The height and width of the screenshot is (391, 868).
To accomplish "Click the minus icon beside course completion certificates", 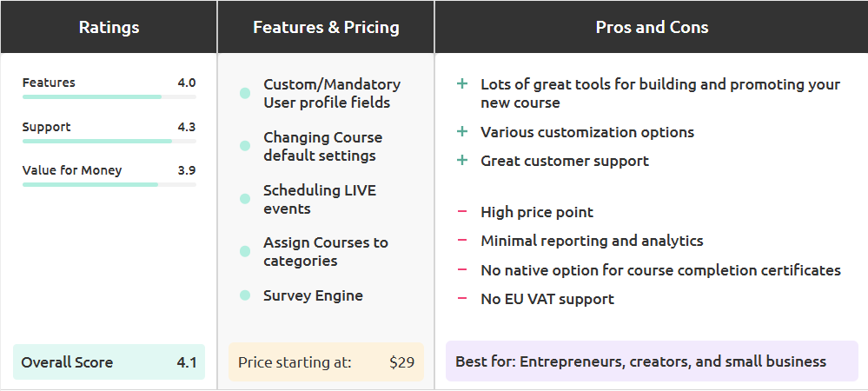I will coord(462,270).
